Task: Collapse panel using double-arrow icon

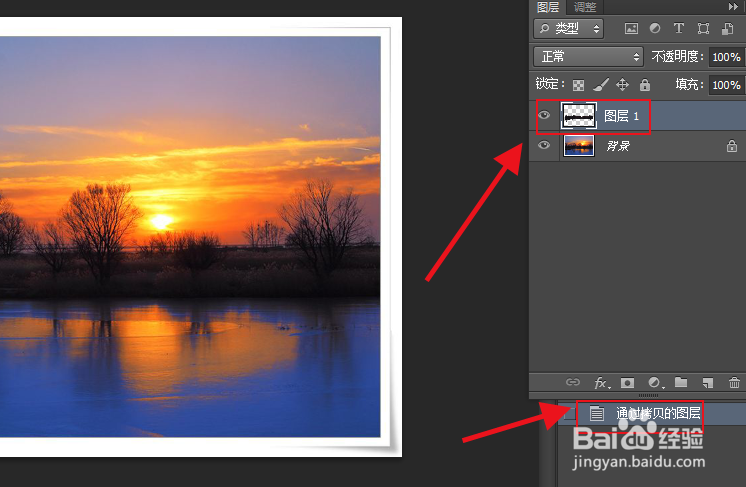Action: point(733,7)
